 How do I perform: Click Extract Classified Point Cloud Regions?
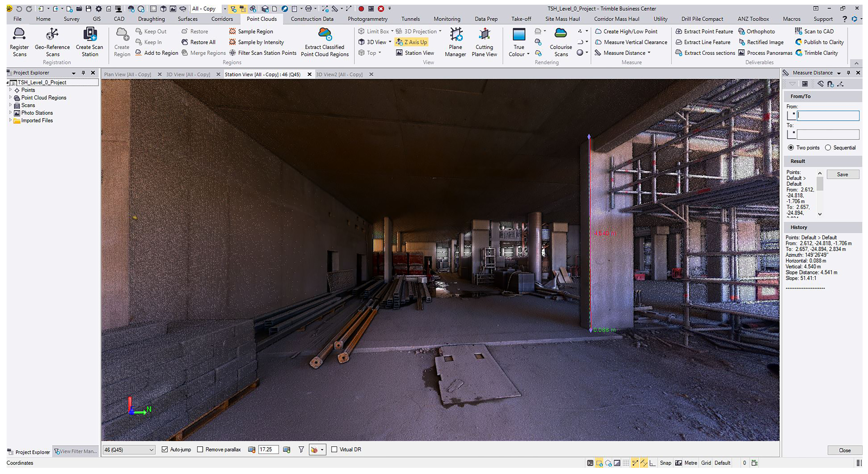pos(325,34)
